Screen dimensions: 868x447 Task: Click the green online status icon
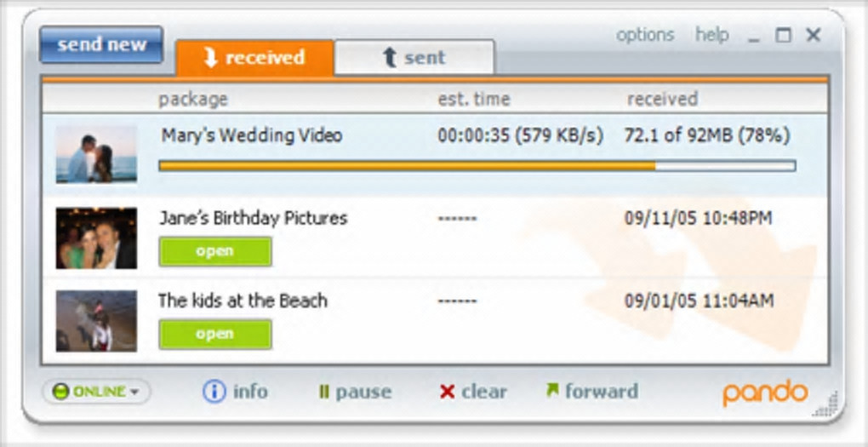click(60, 392)
